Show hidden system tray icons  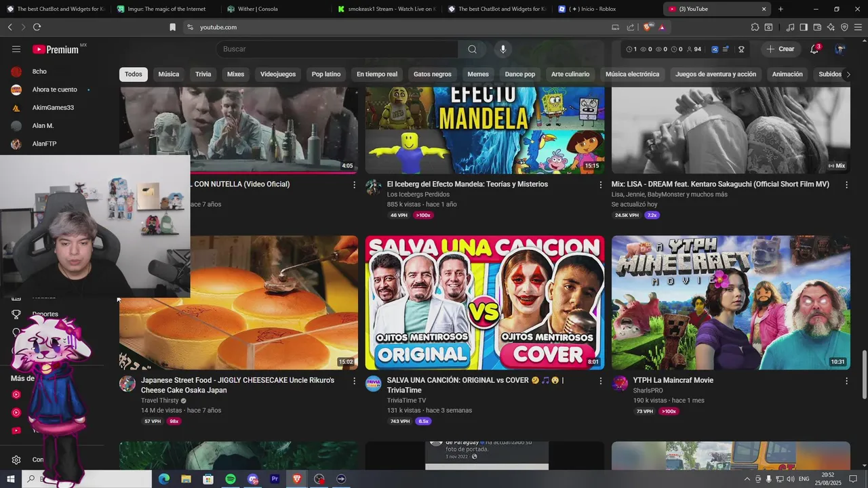(x=747, y=479)
